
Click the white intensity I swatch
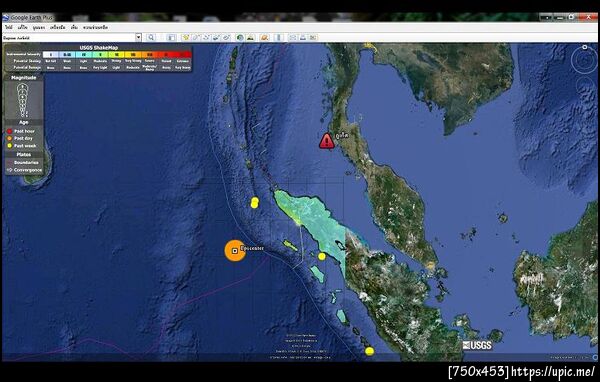(51, 55)
